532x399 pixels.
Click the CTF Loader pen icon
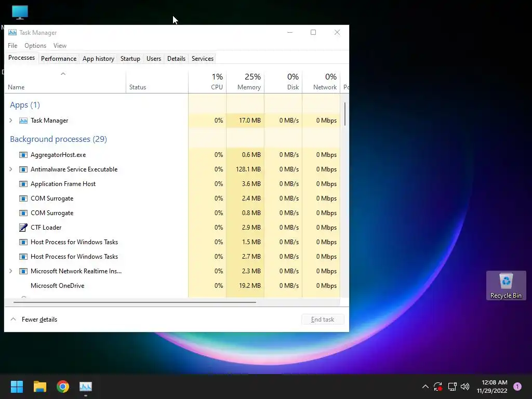23,228
